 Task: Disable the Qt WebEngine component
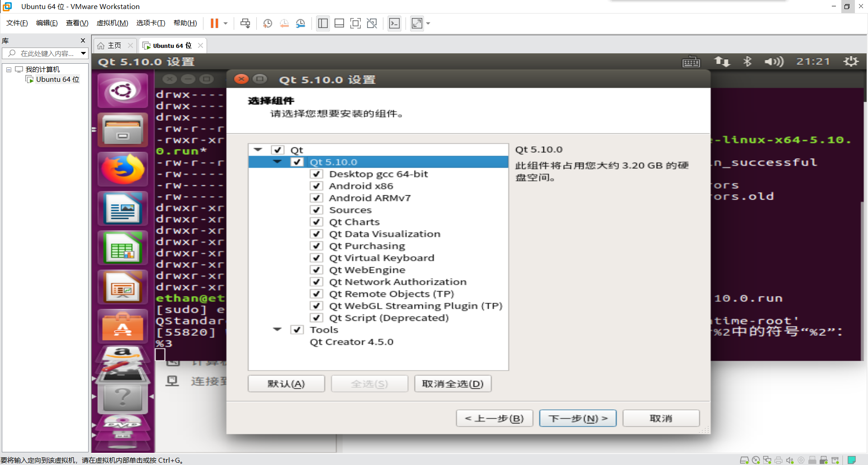point(316,270)
